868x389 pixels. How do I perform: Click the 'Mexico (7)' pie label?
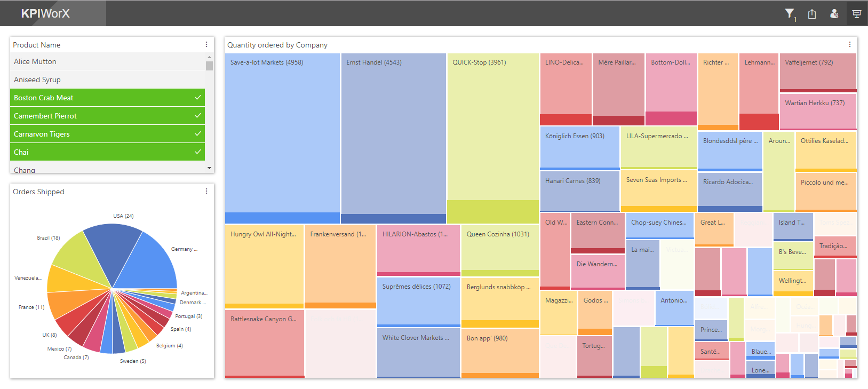click(x=59, y=349)
